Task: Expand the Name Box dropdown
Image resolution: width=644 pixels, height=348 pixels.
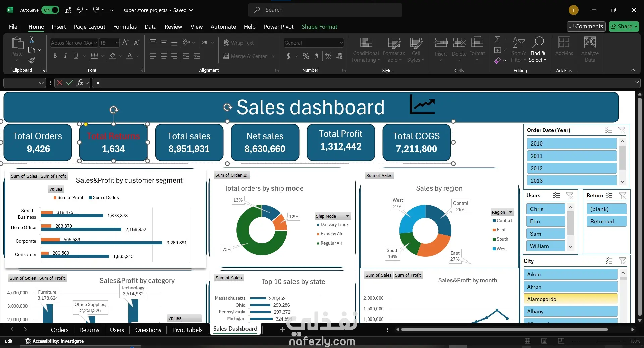Action: (x=41, y=83)
